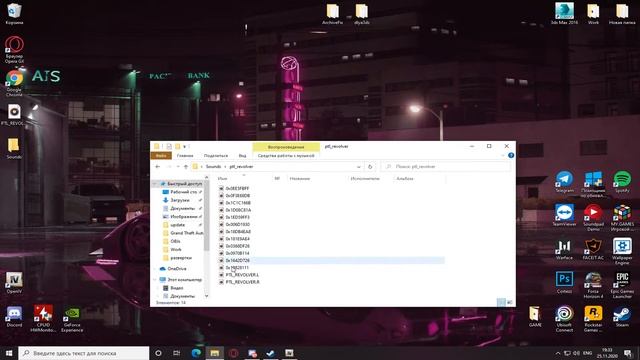
Task: Launch OpenIV from the desktop
Action: click(14, 282)
